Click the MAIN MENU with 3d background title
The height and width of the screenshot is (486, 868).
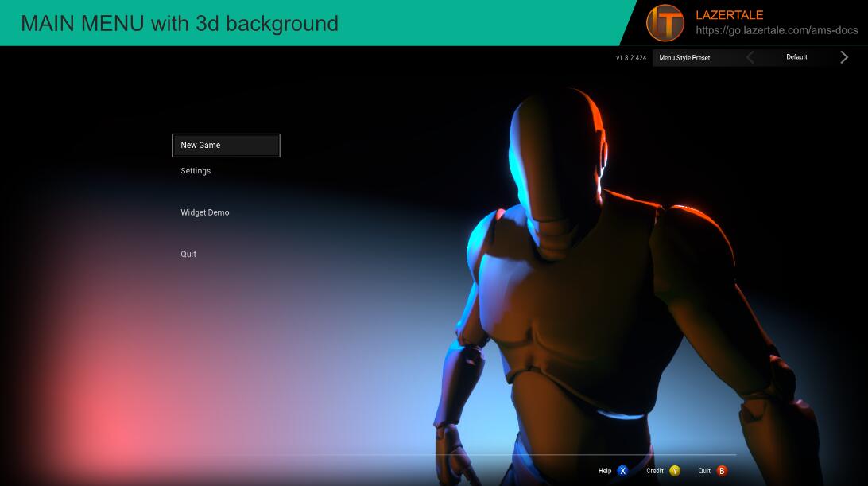pos(180,24)
